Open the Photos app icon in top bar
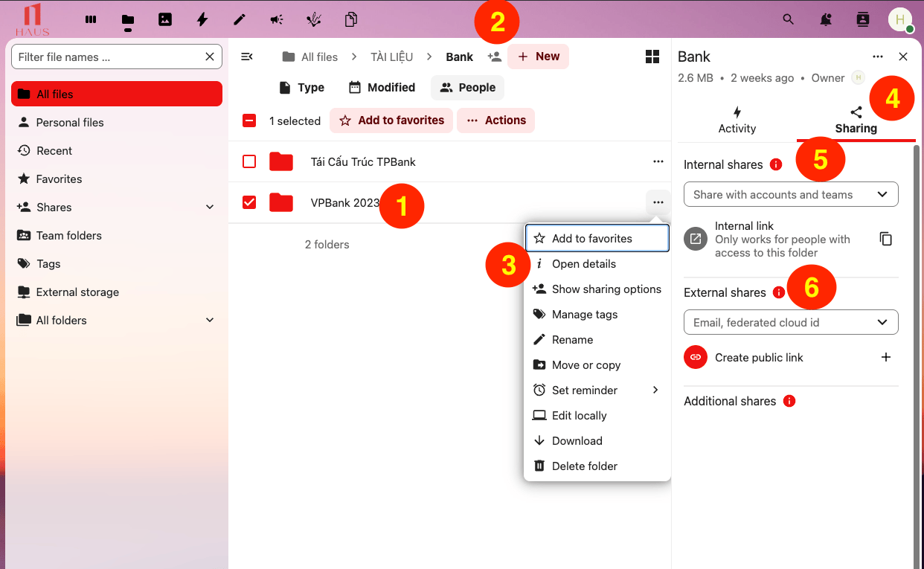924x569 pixels. click(x=165, y=20)
